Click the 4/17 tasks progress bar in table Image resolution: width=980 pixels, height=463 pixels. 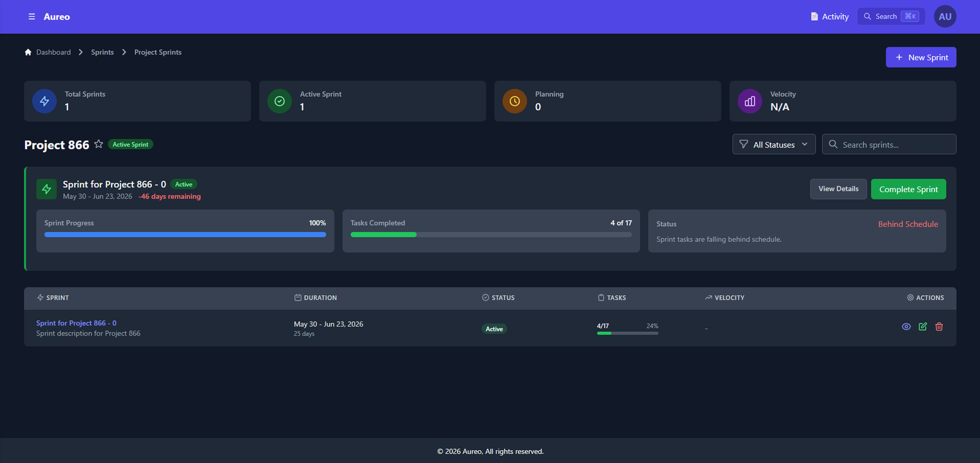[x=628, y=333]
